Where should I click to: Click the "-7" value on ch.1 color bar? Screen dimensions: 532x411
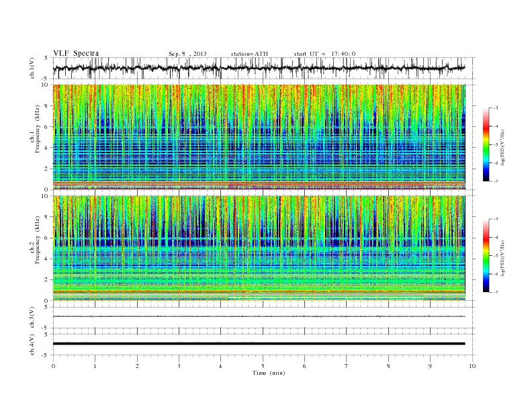pos(496,181)
